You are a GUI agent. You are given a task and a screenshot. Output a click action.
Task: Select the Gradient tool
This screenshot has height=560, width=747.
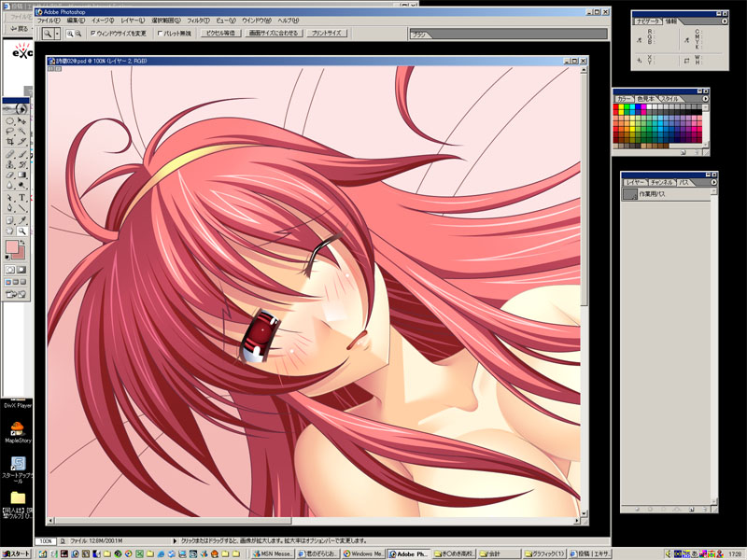pyautogui.click(x=21, y=175)
